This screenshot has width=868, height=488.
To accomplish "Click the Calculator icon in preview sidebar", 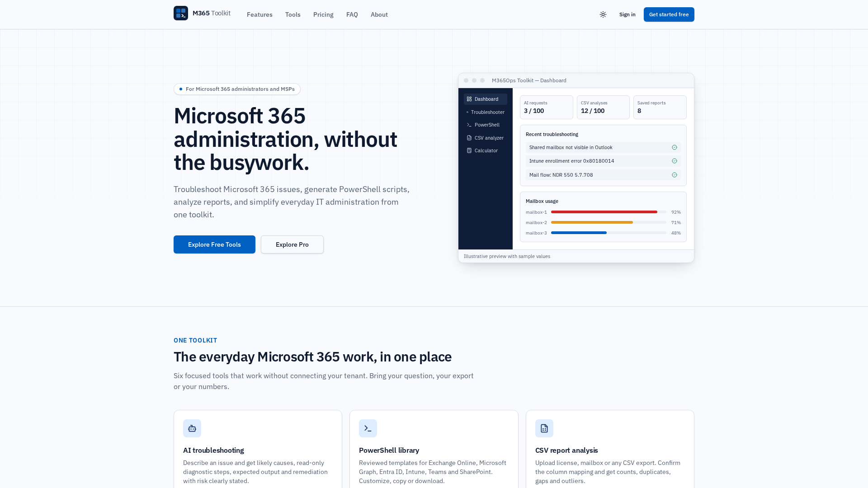I will (x=469, y=150).
